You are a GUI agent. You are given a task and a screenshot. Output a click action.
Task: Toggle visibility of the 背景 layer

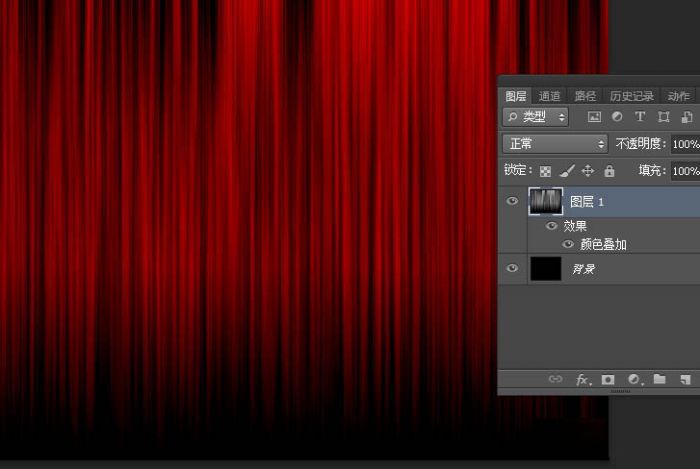513,268
